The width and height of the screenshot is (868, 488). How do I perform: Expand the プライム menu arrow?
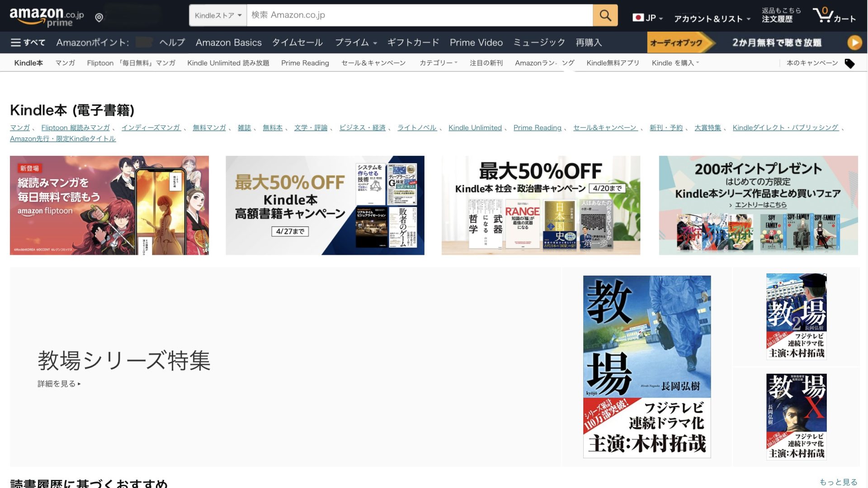[375, 43]
